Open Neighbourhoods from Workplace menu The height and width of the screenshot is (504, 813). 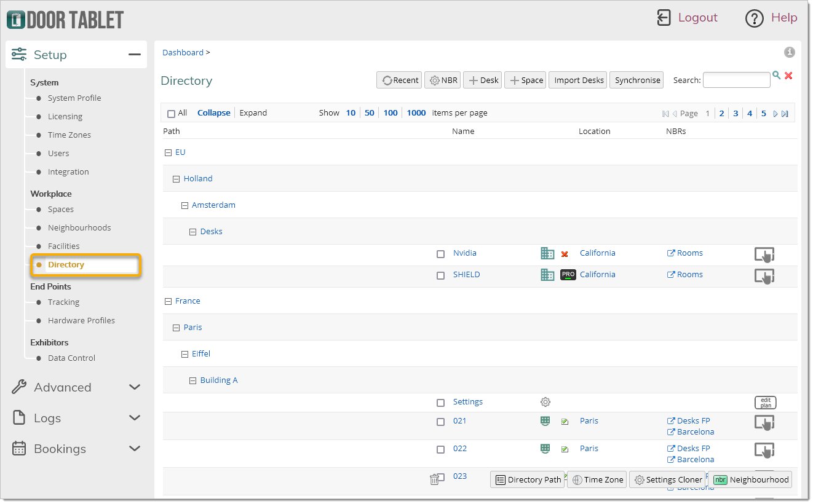pos(79,227)
